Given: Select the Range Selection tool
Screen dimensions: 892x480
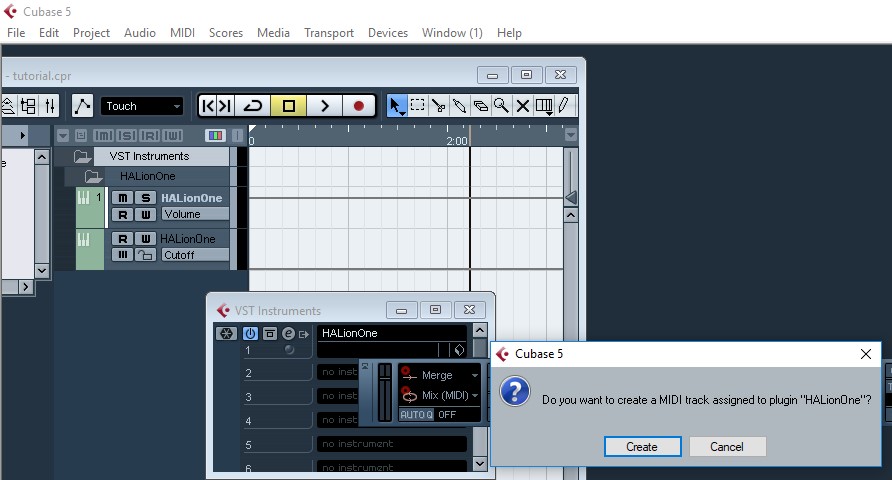Looking at the screenshot, I should point(418,106).
